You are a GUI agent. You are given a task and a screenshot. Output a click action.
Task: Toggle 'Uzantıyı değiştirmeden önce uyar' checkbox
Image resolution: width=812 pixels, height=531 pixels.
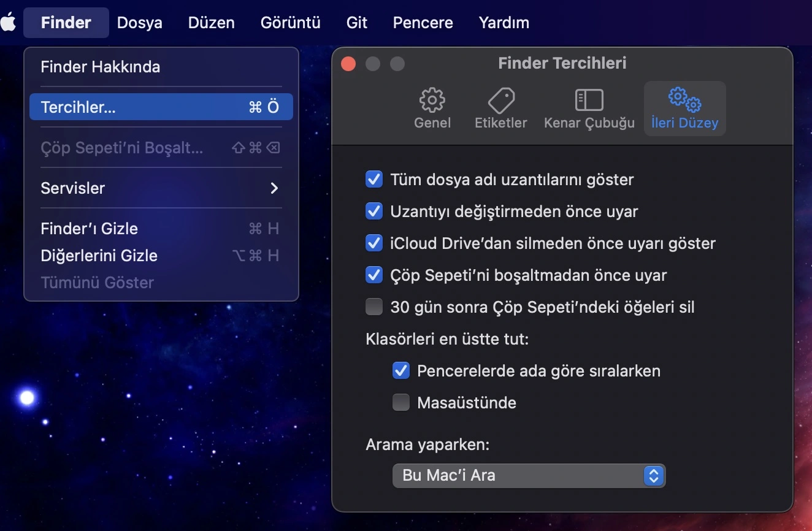[x=374, y=212]
